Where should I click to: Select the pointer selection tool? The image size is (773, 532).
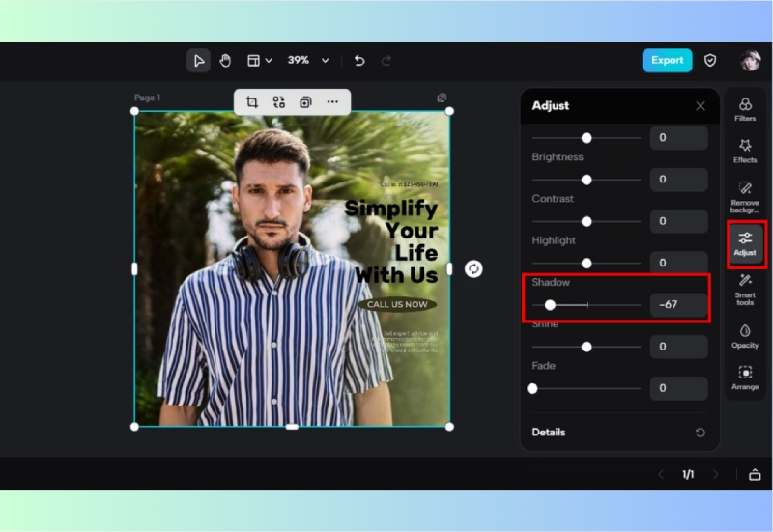[x=198, y=60]
